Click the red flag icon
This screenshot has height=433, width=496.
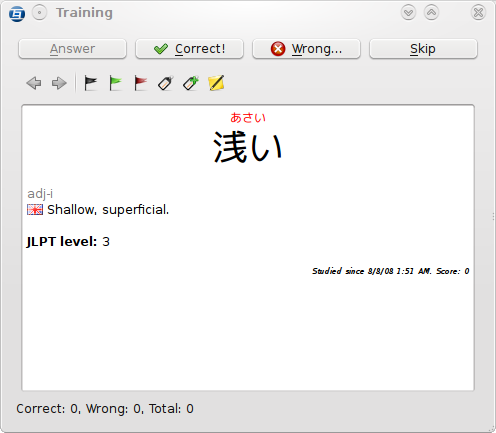pyautogui.click(x=140, y=83)
